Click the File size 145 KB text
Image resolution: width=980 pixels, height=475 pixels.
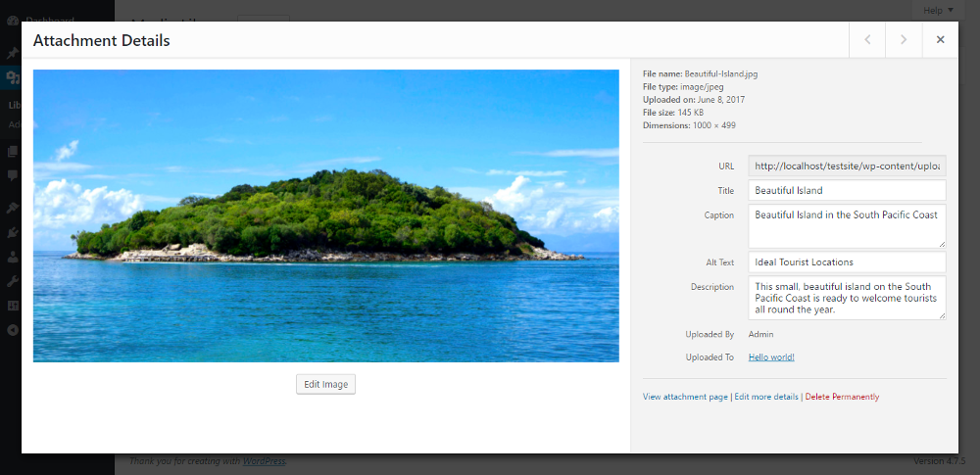pyautogui.click(x=673, y=113)
